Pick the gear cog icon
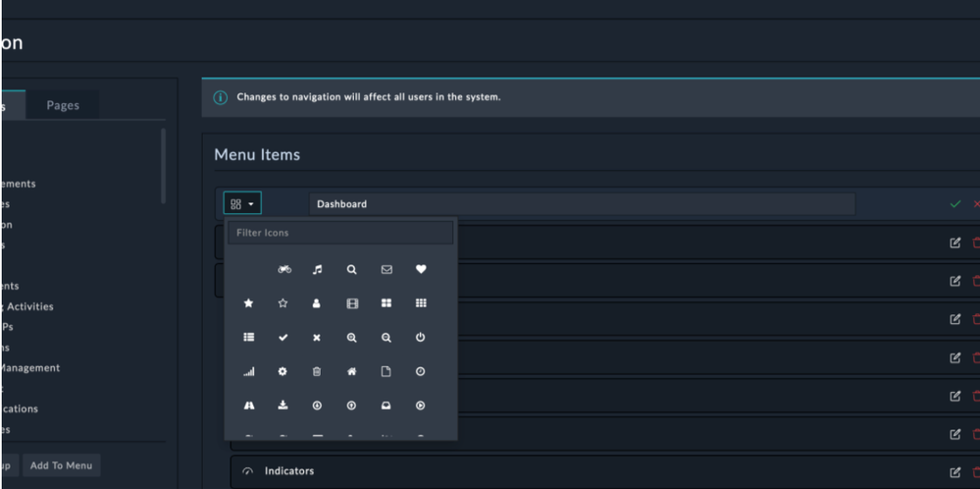980x489 pixels. point(283,371)
